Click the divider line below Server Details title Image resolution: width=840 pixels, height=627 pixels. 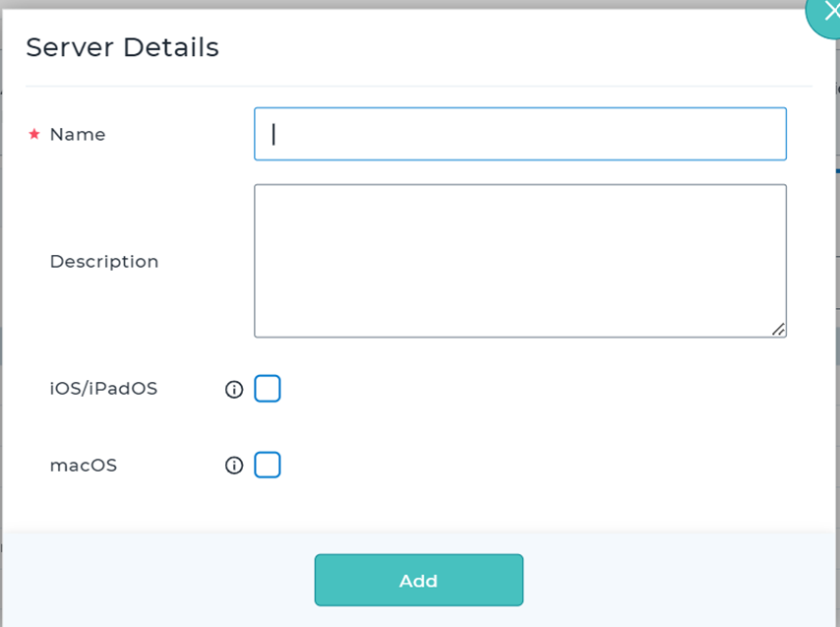[x=418, y=87]
